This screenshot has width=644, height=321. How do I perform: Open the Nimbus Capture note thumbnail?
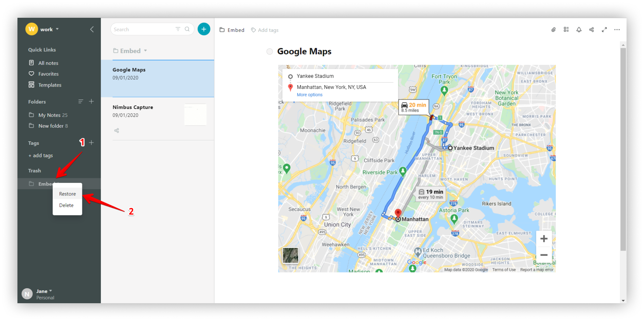[x=195, y=114]
